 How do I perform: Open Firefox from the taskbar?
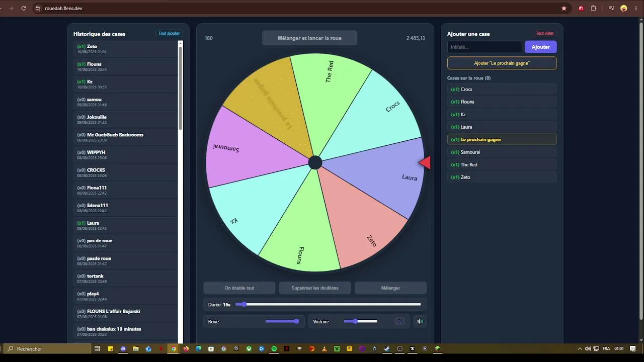click(x=186, y=349)
